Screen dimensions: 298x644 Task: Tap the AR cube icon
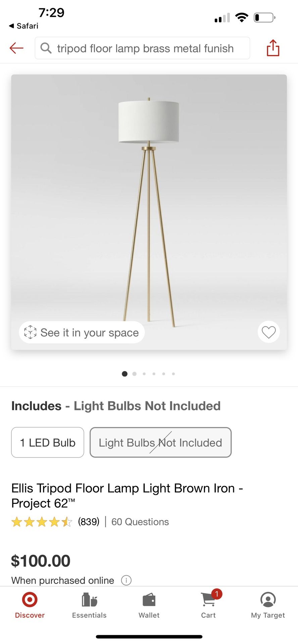[x=30, y=332]
